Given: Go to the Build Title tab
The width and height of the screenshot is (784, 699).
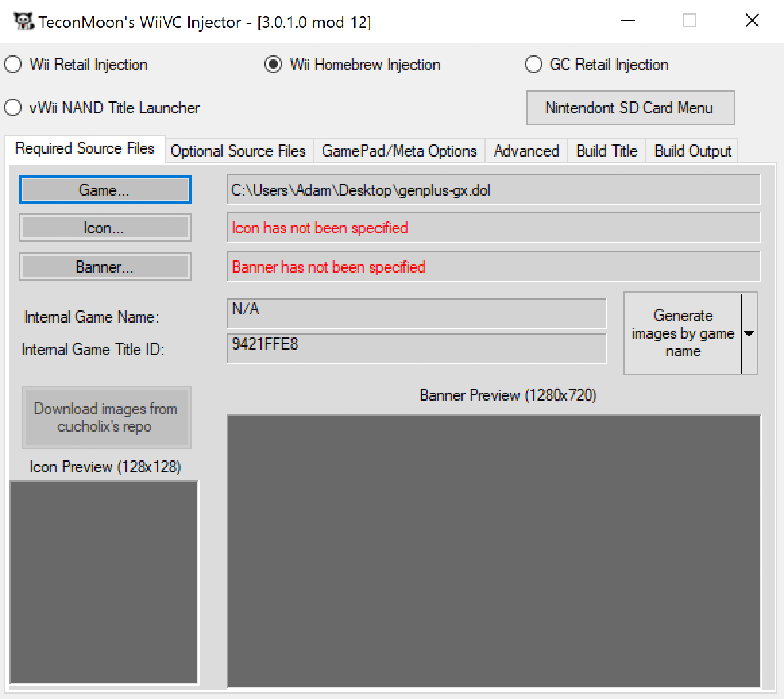Looking at the screenshot, I should click(x=607, y=151).
